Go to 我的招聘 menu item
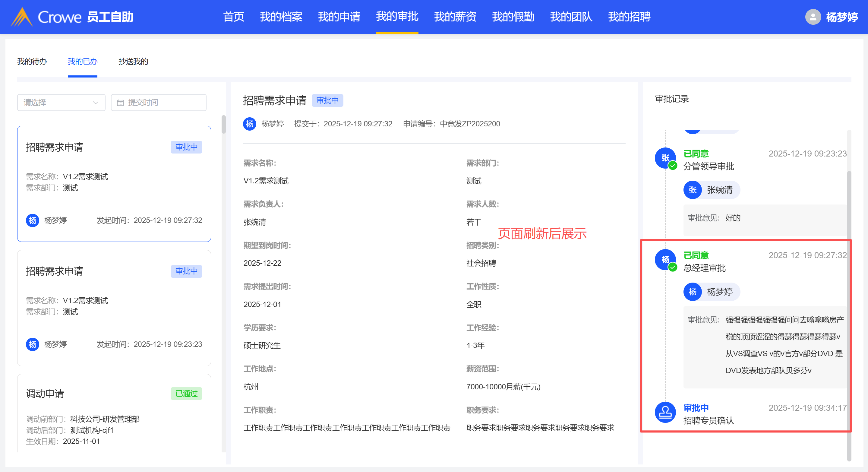Image resolution: width=868 pixels, height=472 pixels. pos(629,17)
